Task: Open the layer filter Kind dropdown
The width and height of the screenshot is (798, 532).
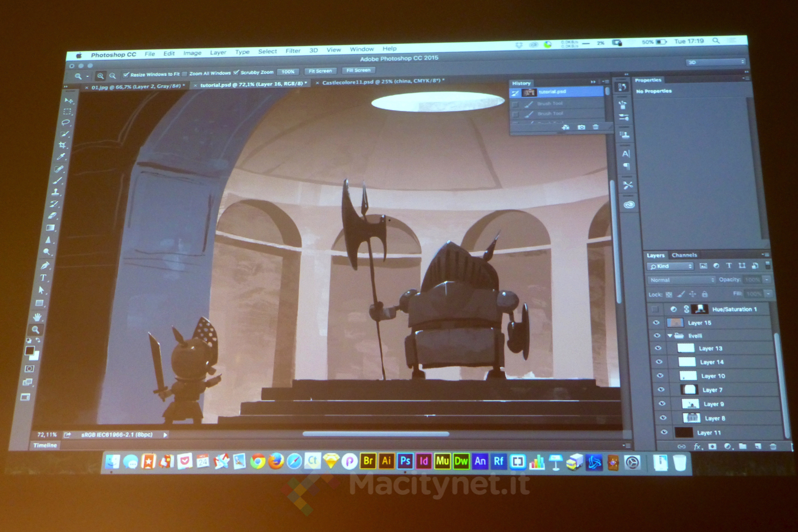Action: [x=671, y=267]
